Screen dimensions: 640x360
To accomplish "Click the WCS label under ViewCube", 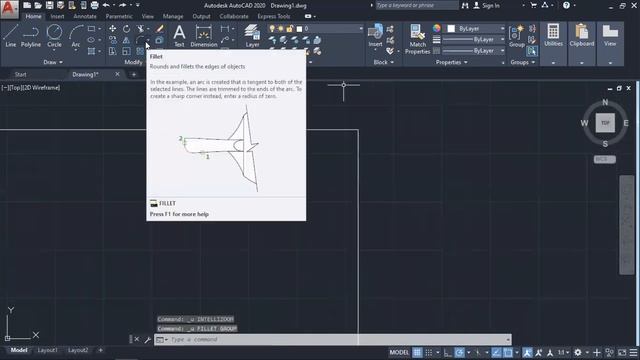I will click(604, 159).
